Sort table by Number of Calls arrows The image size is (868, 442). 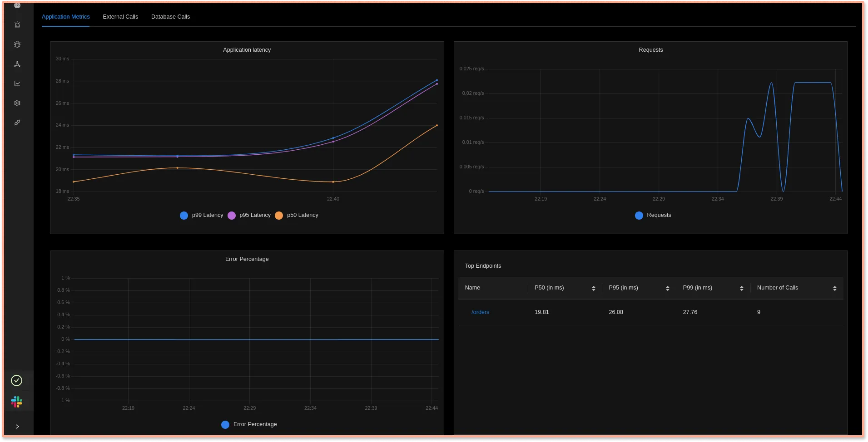(835, 288)
